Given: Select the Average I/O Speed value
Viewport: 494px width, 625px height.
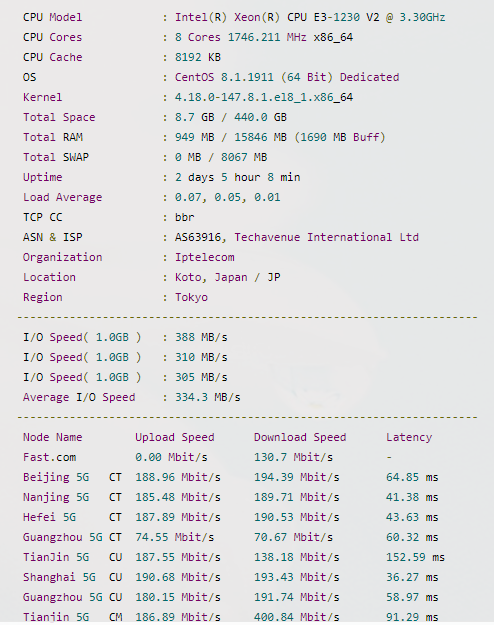Looking at the screenshot, I should (207, 397).
